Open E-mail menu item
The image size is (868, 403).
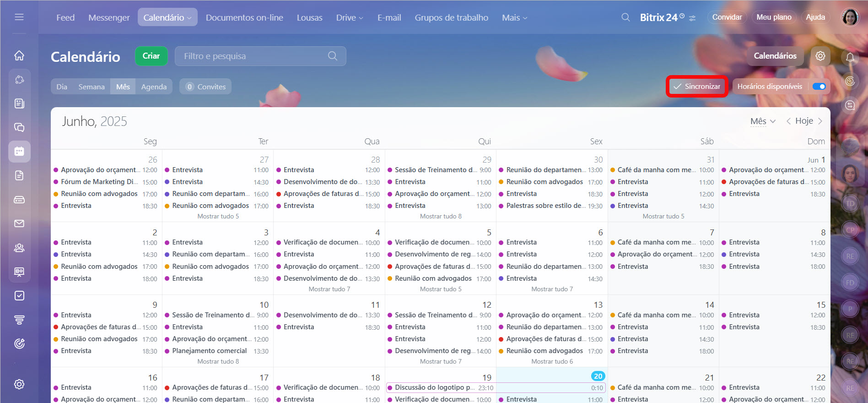click(x=389, y=17)
